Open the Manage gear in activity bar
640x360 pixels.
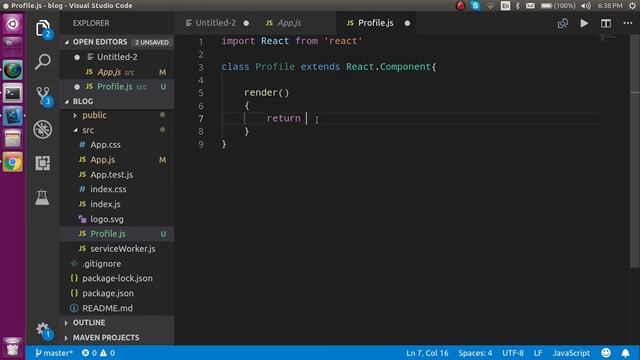43,330
